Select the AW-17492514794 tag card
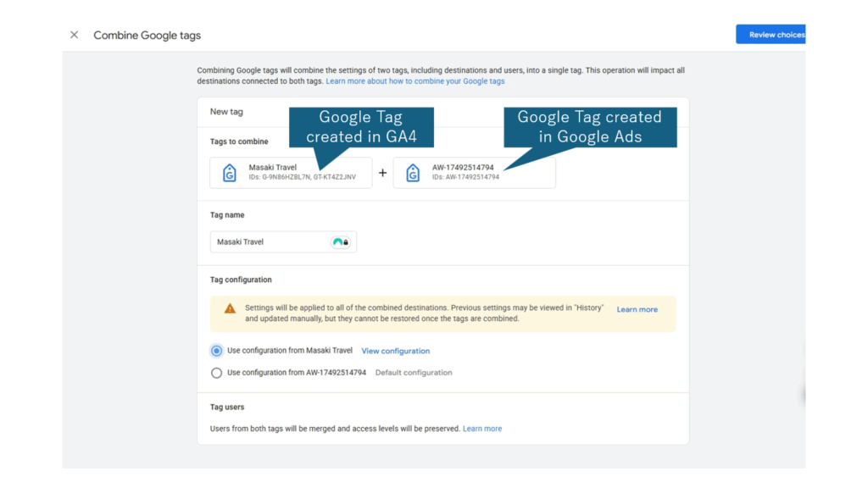868x488 pixels. pyautogui.click(x=475, y=173)
